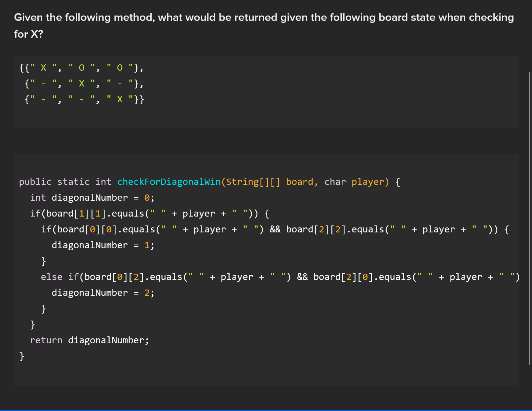This screenshot has width=532, height=411.
Task: Click the X in the bottom board row
Action: click(x=119, y=99)
